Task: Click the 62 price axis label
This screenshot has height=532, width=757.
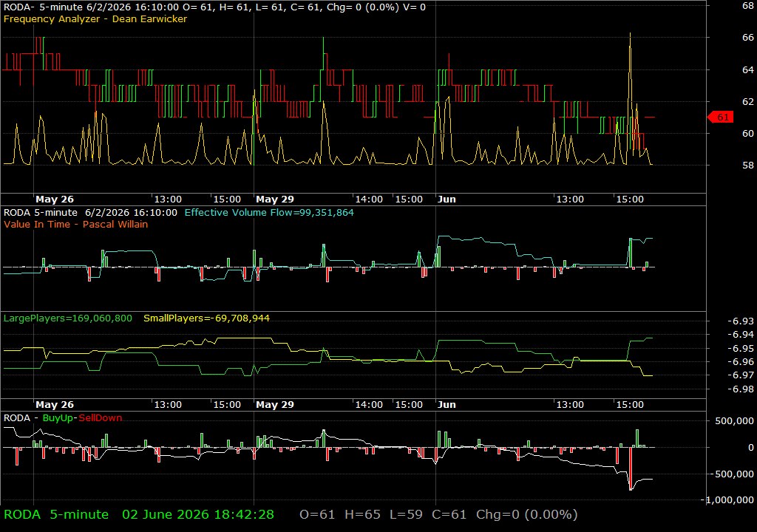Action: [748, 102]
